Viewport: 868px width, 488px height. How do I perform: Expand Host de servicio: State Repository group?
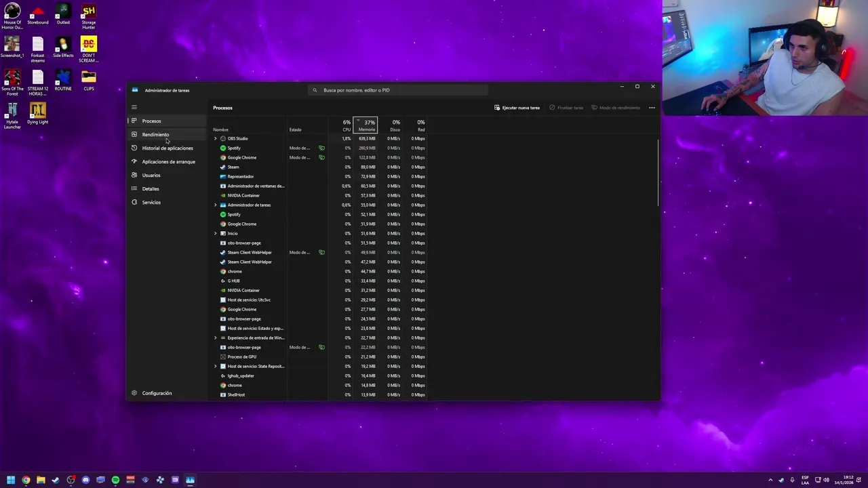(216, 366)
